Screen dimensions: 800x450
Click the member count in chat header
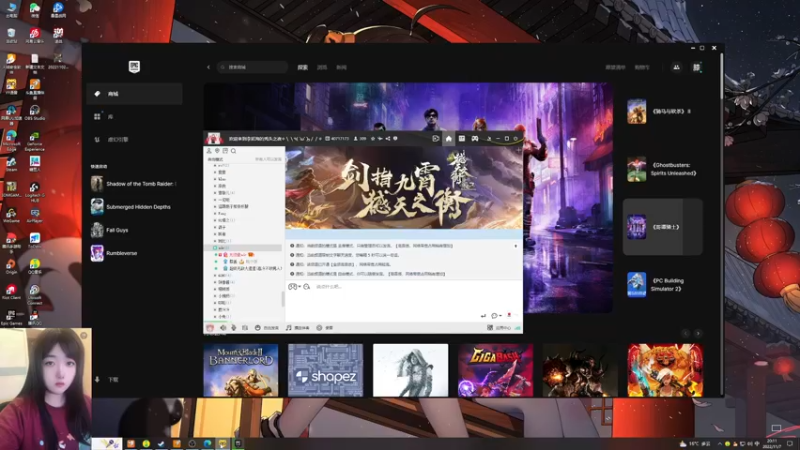click(x=360, y=138)
